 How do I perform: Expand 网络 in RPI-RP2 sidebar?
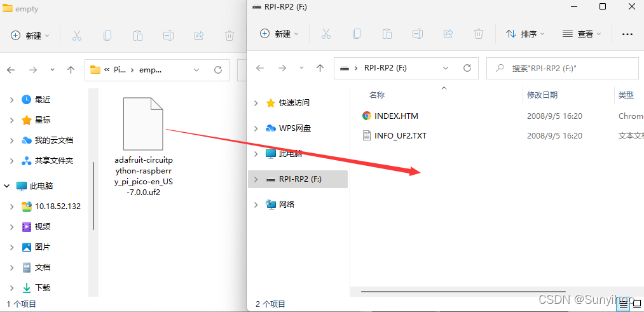pyautogui.click(x=256, y=205)
